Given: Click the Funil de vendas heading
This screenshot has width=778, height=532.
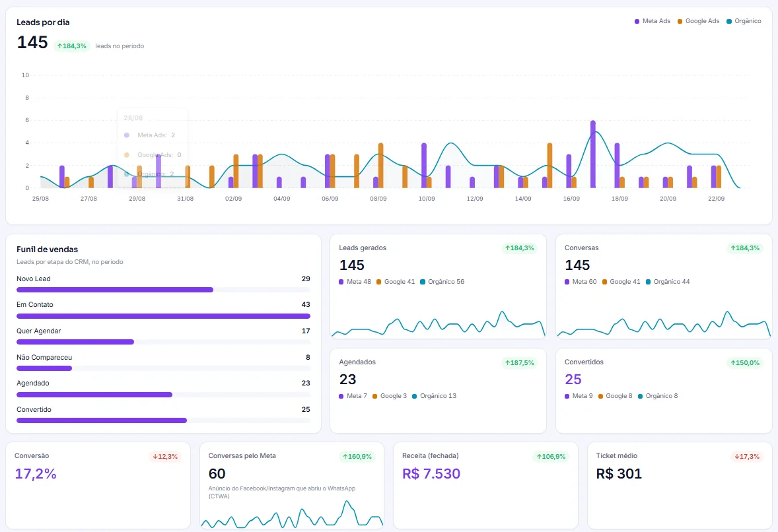Looking at the screenshot, I should point(47,249).
